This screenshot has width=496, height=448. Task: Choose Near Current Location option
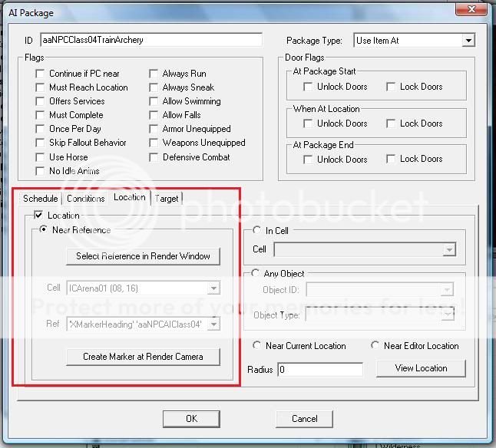click(257, 346)
